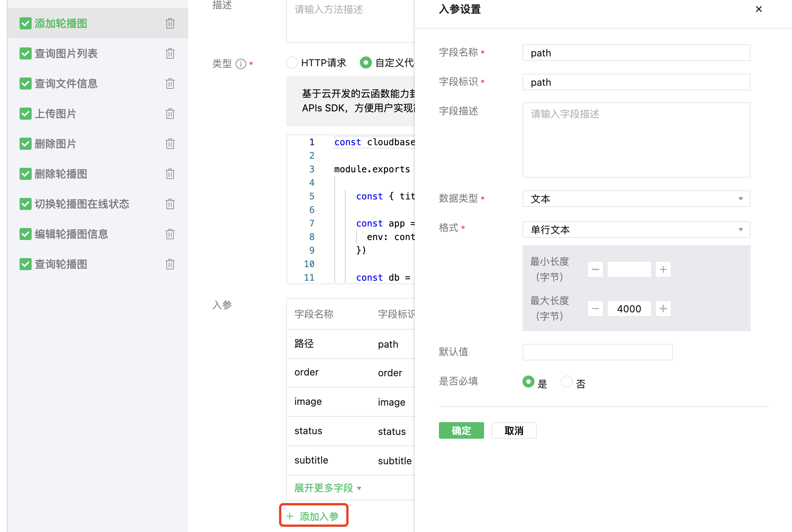792x532 pixels.
Task: Decrease 最小长度 with minus button
Action: [595, 269]
